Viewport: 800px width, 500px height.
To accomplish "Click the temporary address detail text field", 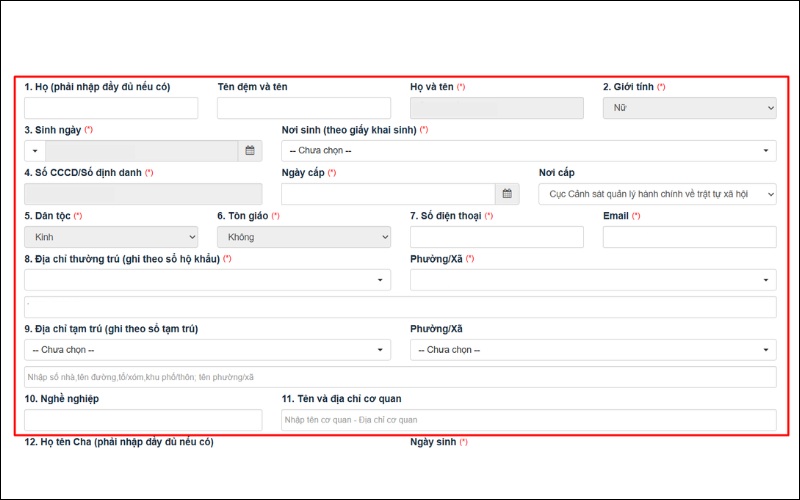I will pos(400,377).
